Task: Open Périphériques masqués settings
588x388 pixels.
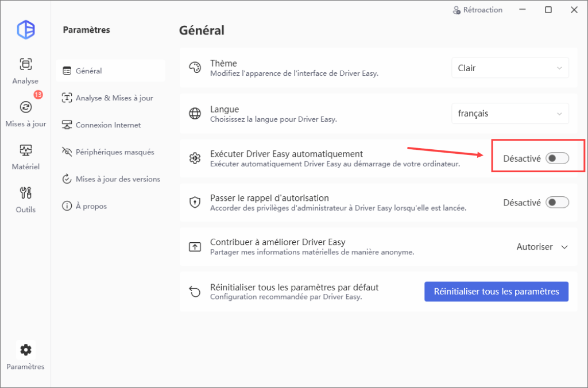Action: tap(111, 152)
